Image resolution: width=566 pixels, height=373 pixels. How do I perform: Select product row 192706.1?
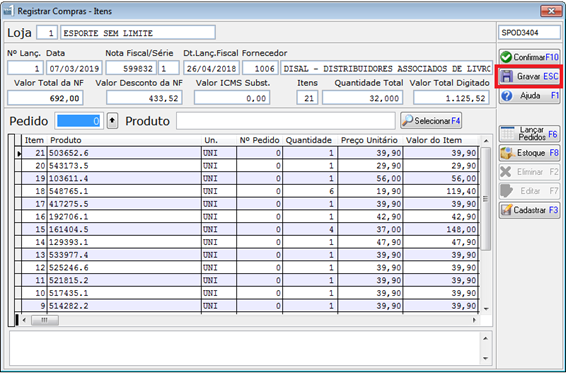[247, 217]
